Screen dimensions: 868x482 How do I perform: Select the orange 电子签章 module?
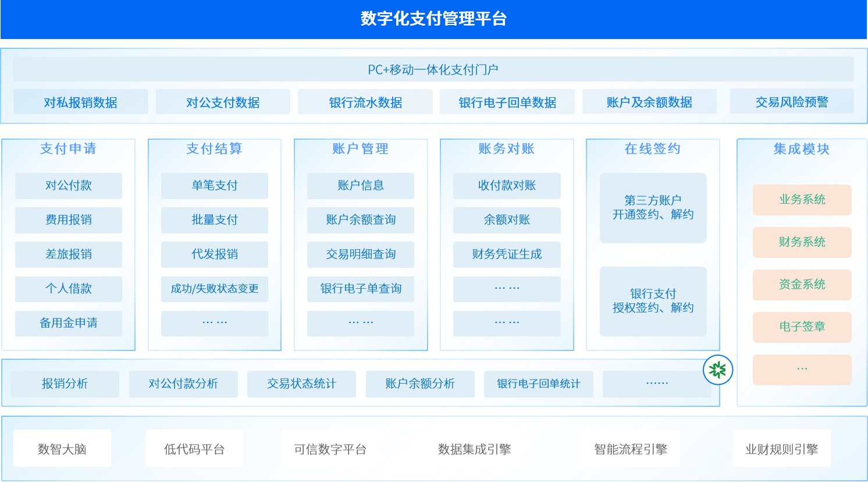pos(802,327)
